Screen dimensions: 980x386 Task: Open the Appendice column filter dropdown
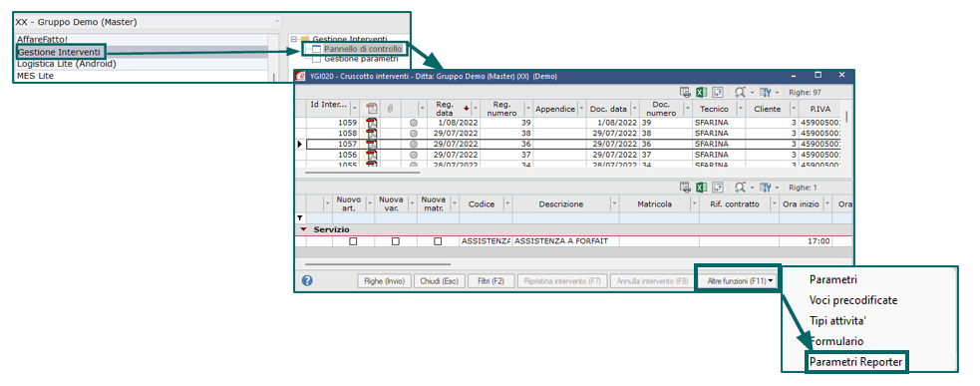(582, 109)
